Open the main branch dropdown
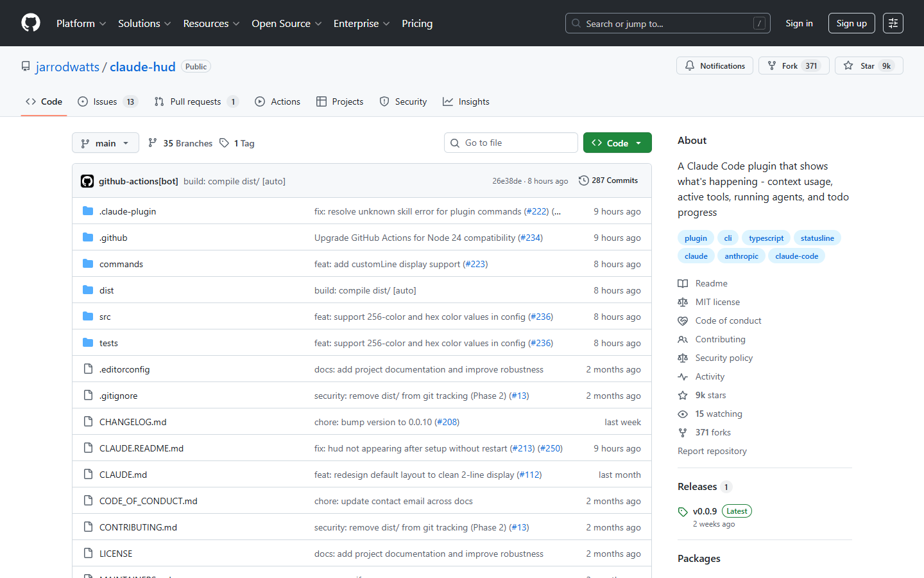Viewport: 924px width, 578px height. click(105, 143)
